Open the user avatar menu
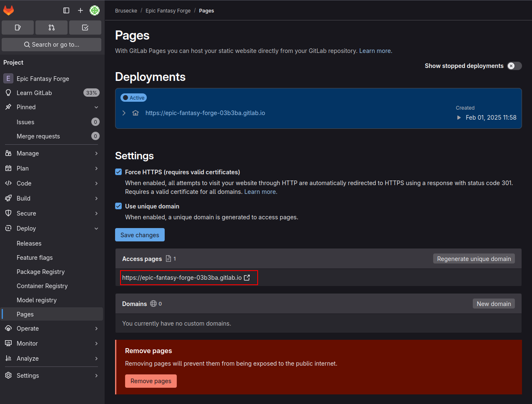This screenshot has width=532, height=404. (x=95, y=10)
